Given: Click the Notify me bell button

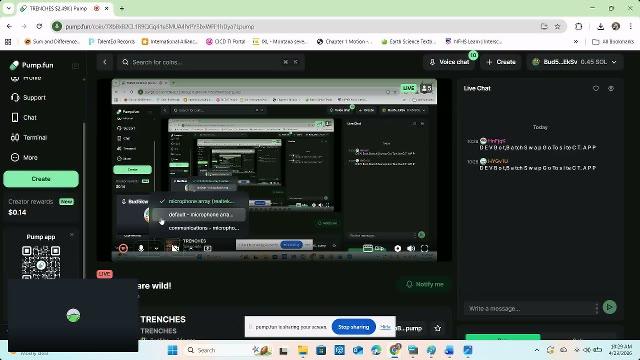Looking at the screenshot, I should [x=424, y=284].
